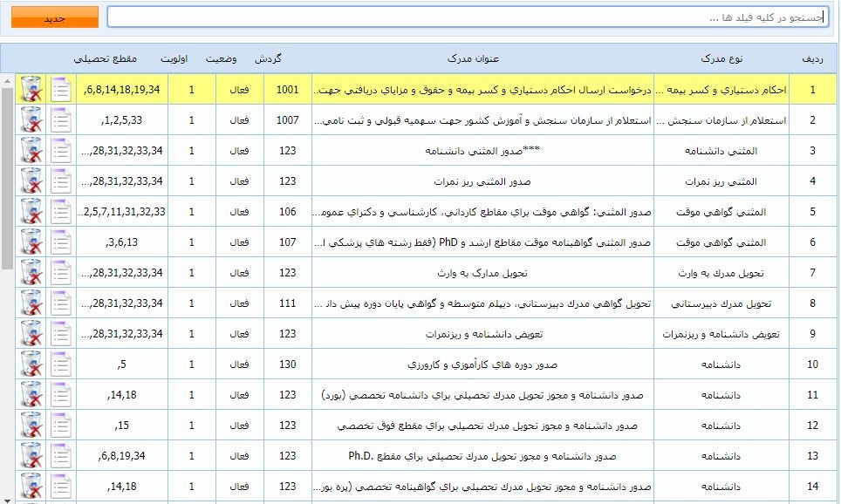
Task: Click the orange جدید (New) button
Action: point(54,17)
